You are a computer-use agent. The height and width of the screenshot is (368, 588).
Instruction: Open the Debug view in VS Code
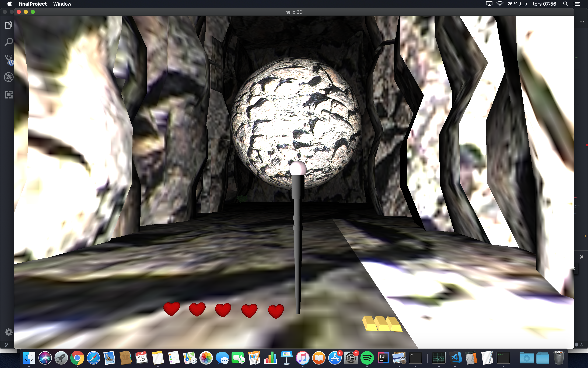click(x=9, y=77)
